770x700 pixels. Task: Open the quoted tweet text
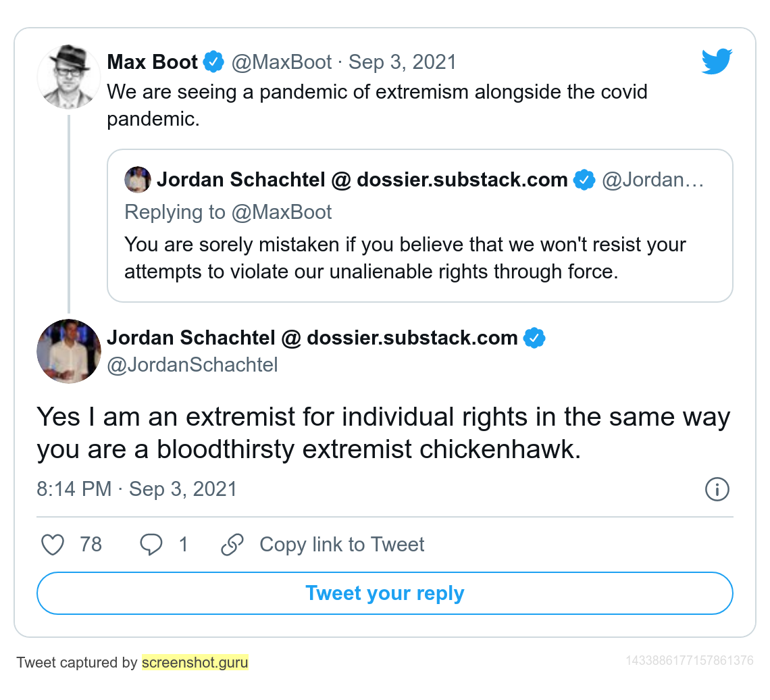(405, 257)
